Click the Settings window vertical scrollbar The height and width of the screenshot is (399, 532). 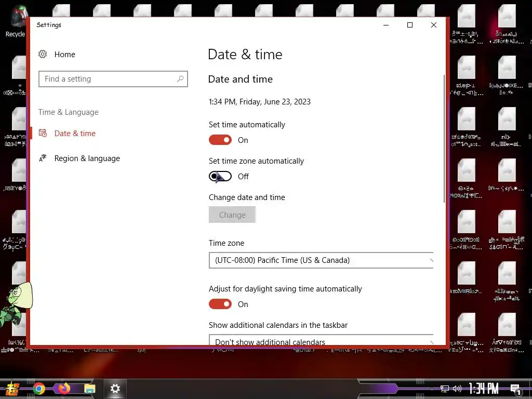(x=444, y=138)
